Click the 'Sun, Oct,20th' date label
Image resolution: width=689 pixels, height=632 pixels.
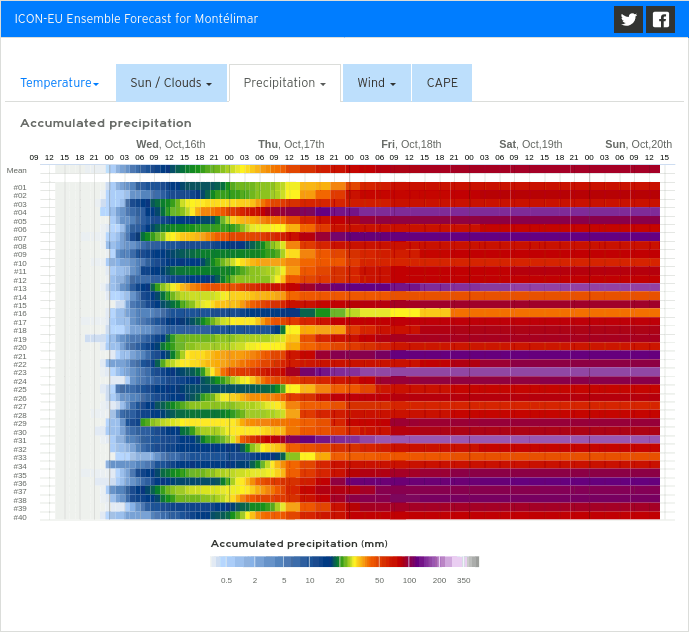[638, 144]
